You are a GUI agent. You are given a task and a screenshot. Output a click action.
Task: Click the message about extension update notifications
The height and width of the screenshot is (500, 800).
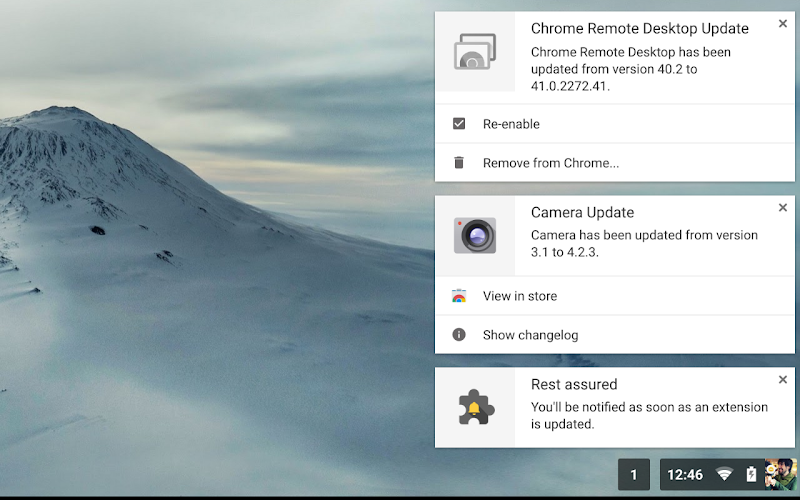pyautogui.click(x=649, y=415)
